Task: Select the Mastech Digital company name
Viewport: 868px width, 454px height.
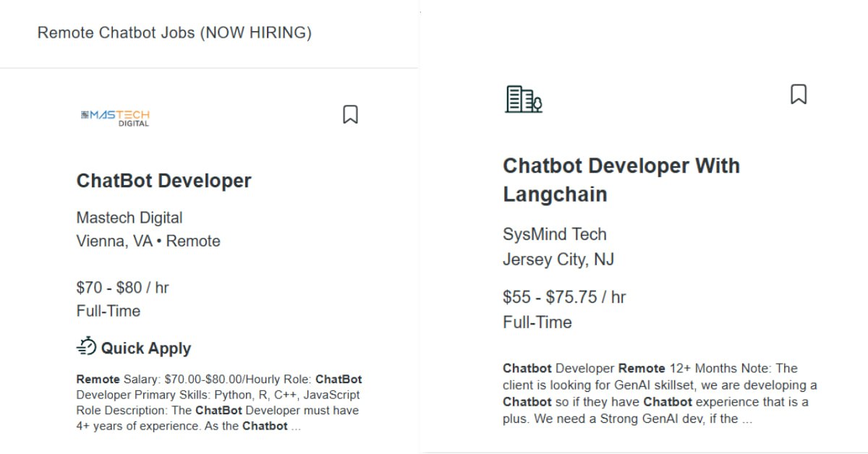Action: [x=129, y=218]
